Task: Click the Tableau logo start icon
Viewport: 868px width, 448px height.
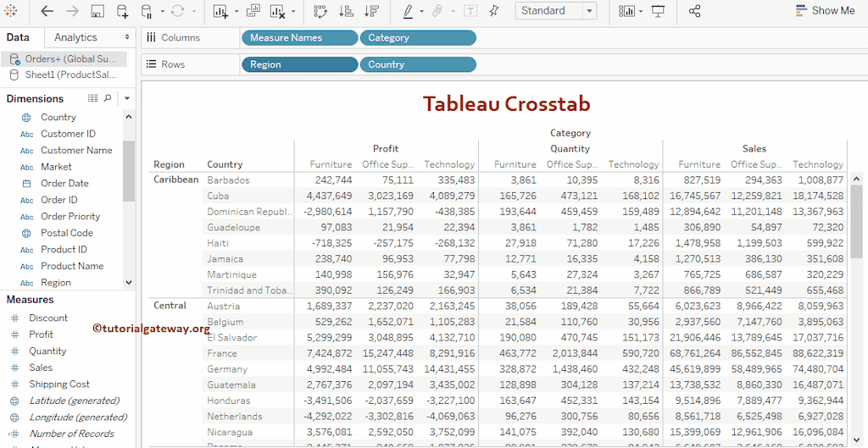Action: [x=11, y=11]
